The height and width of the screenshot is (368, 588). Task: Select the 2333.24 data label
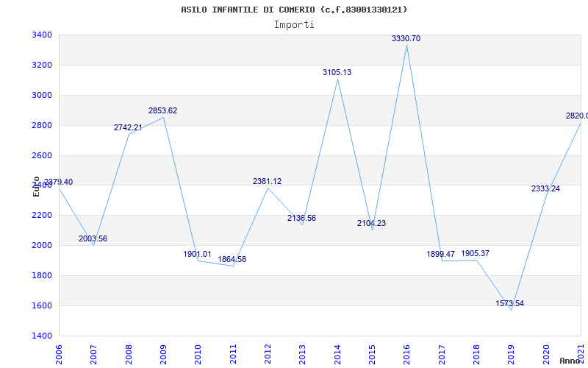pos(545,188)
